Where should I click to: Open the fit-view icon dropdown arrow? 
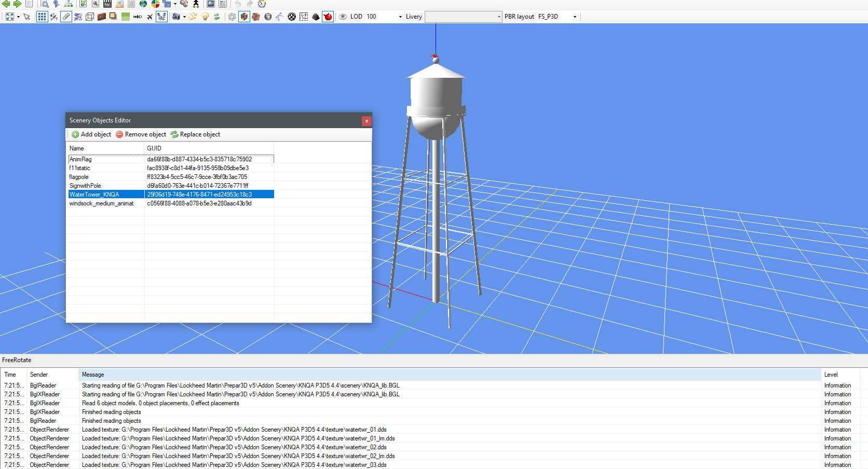point(18,17)
